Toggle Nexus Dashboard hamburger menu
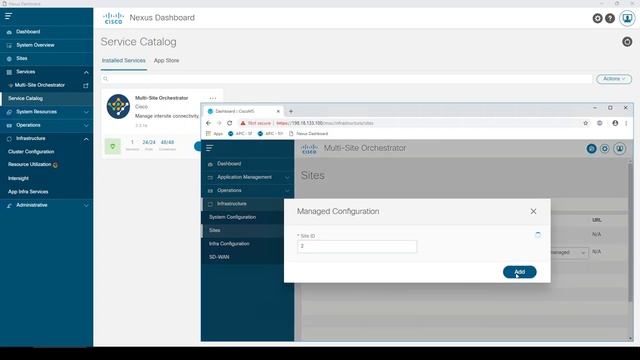This screenshot has height=360, width=640. pos(8,16)
